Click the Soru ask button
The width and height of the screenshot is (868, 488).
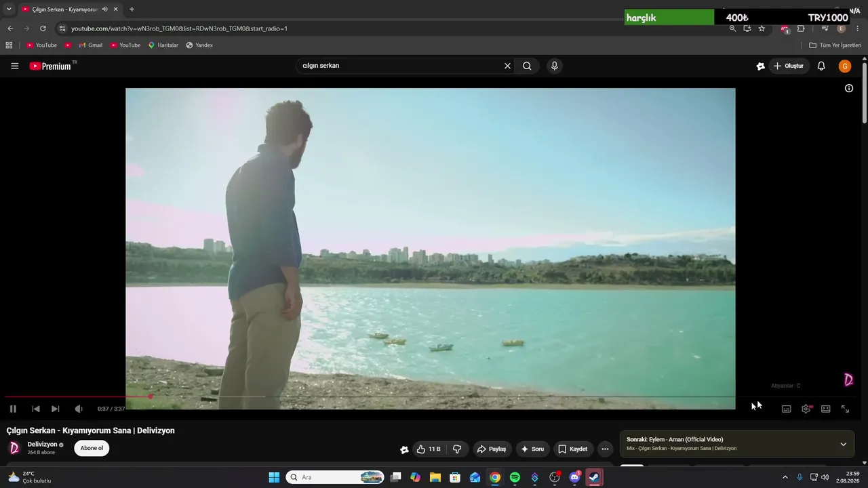(x=532, y=449)
